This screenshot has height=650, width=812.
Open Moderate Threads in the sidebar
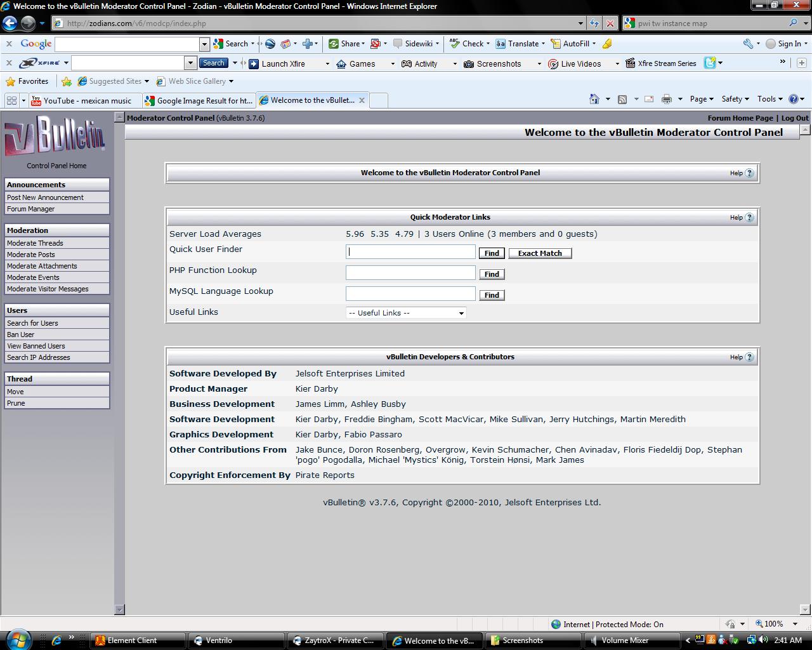pyautogui.click(x=57, y=243)
